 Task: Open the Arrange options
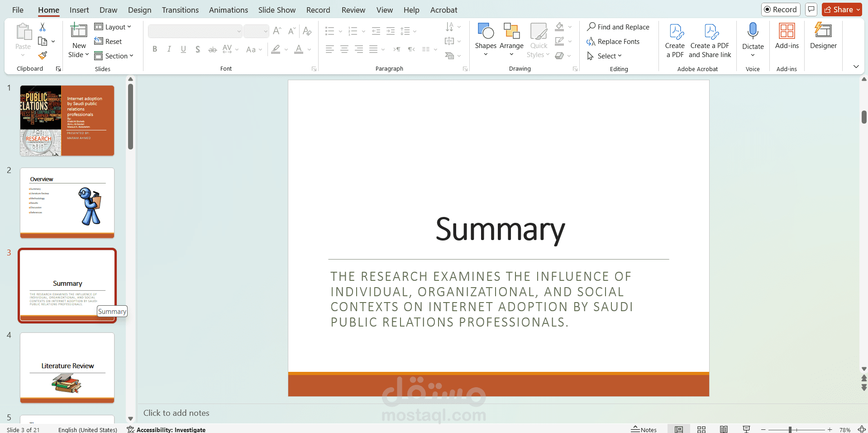coord(511,39)
